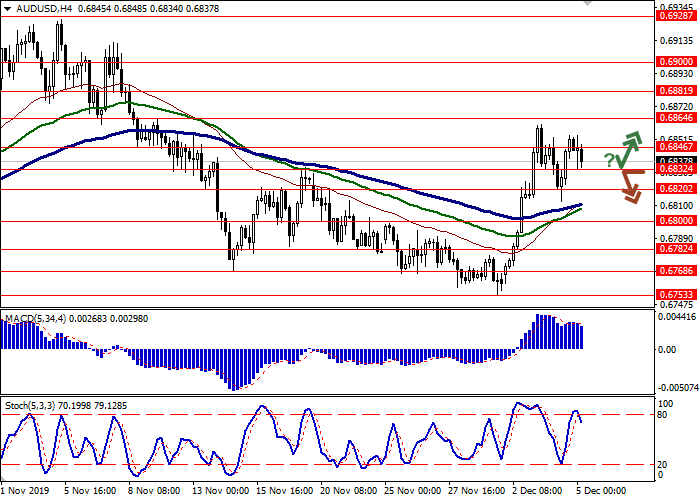
Task: Click the green question mark symbol
Action: tap(609, 160)
